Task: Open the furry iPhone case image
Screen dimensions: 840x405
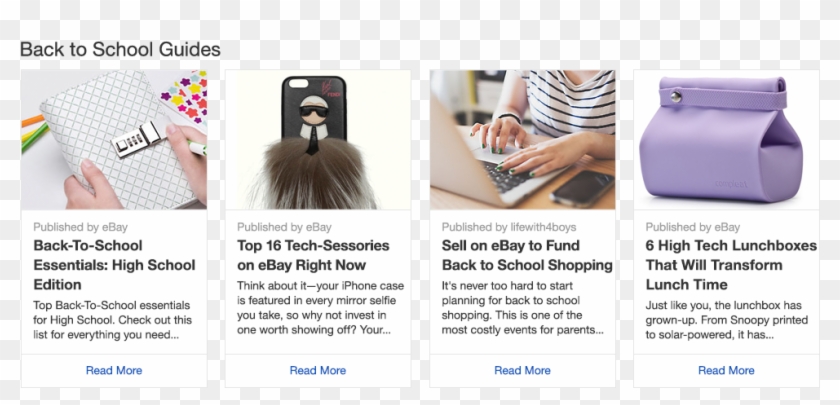Action: [x=318, y=139]
